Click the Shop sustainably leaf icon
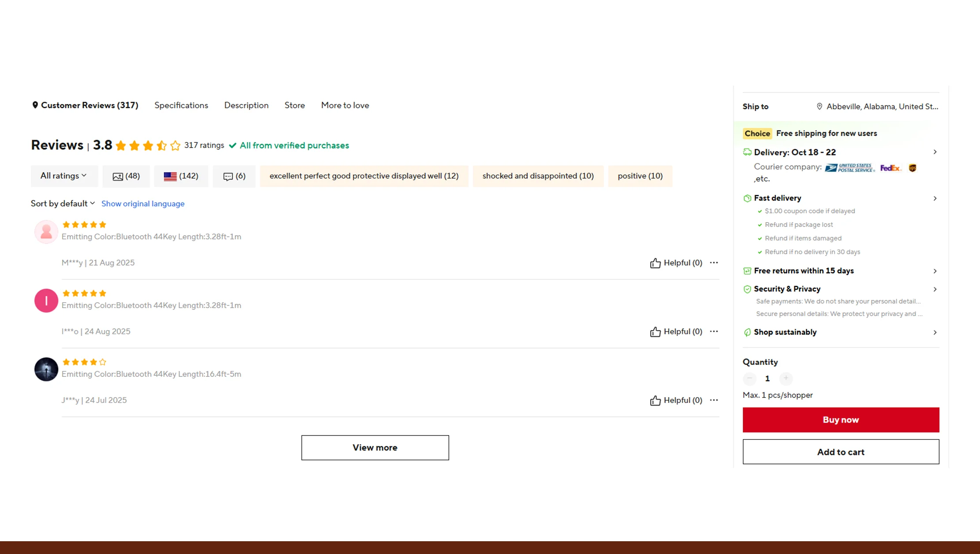Screen dimensions: 980x554 [747, 332]
